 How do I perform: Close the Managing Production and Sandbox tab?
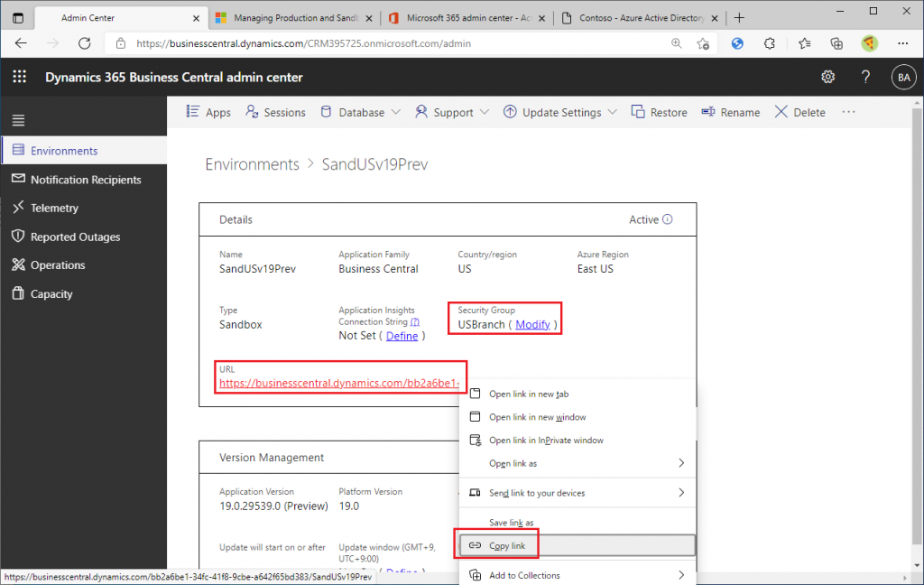[x=369, y=18]
